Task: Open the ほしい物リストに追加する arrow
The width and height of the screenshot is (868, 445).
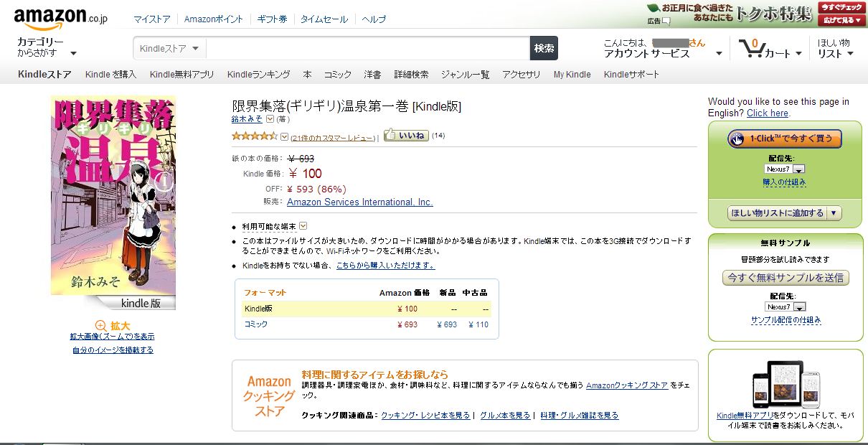Action: (834, 213)
